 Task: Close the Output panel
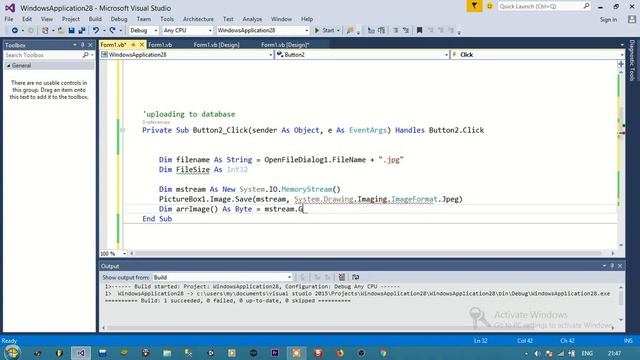point(620,266)
